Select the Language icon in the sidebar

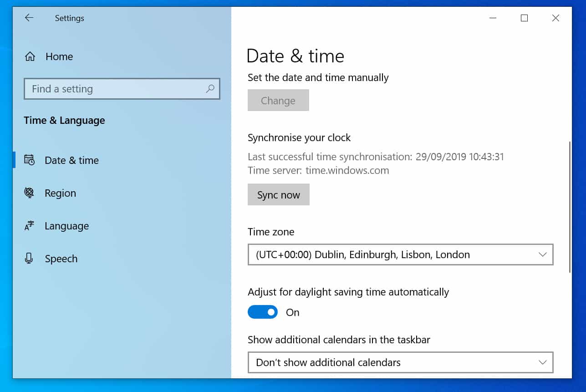click(x=28, y=225)
